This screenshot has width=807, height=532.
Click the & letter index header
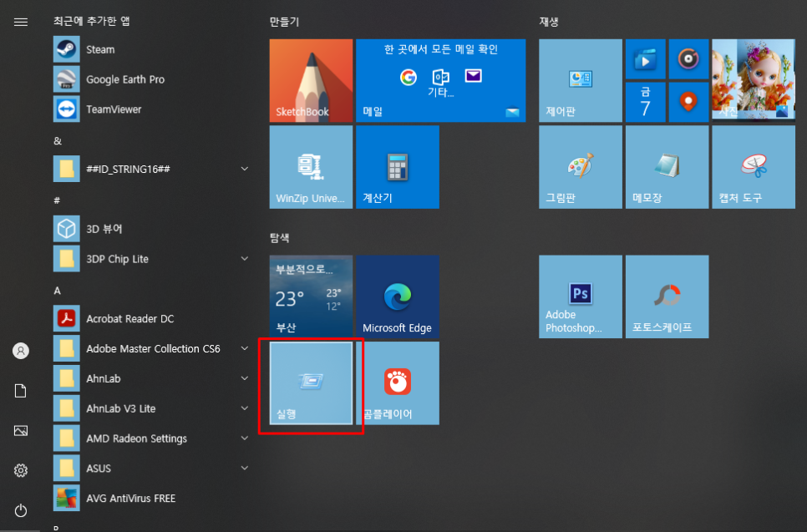(58, 141)
